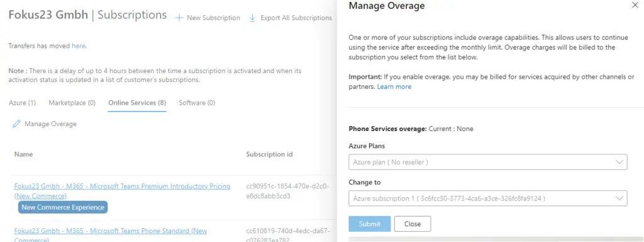Go to the Software (0) tab
Screen dimensions: 644x242
(197, 103)
